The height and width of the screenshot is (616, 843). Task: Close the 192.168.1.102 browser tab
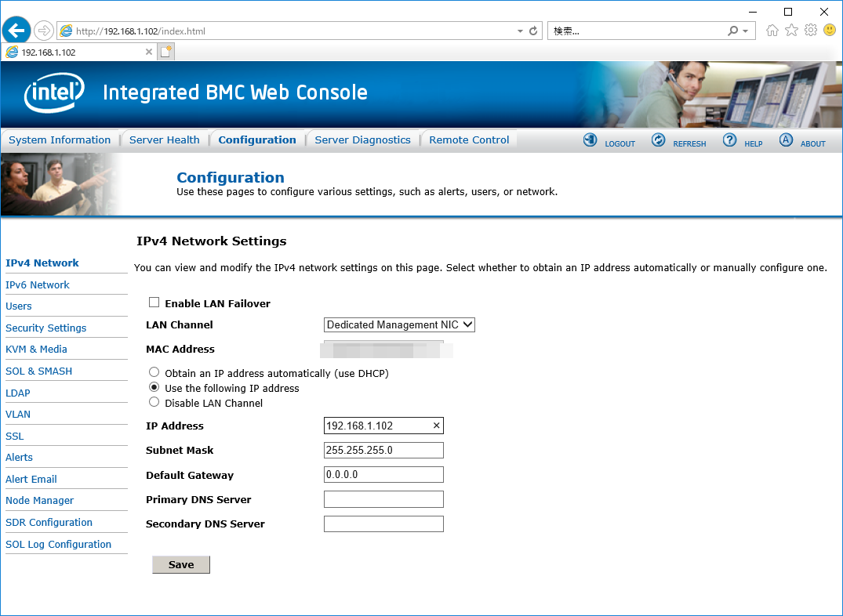(149, 53)
